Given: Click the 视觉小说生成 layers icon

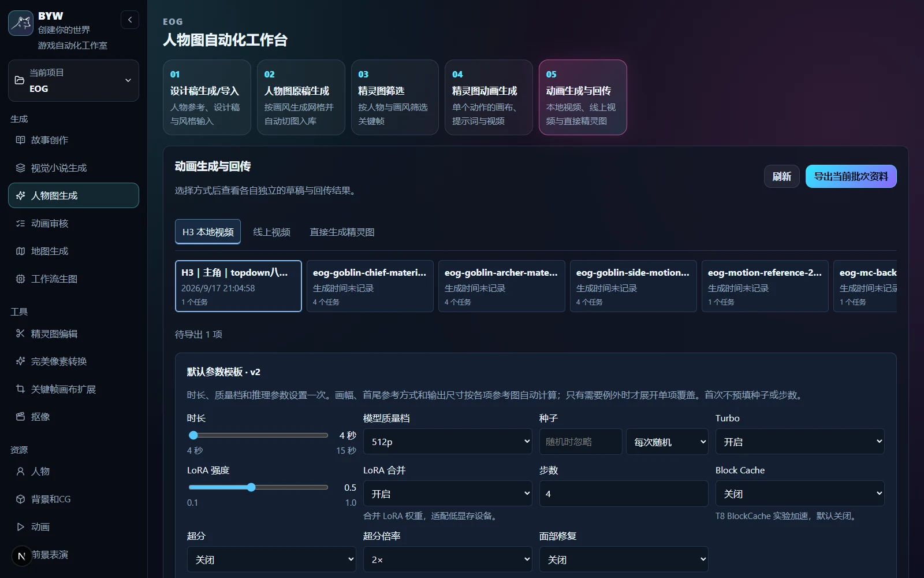Looking at the screenshot, I should coord(20,168).
